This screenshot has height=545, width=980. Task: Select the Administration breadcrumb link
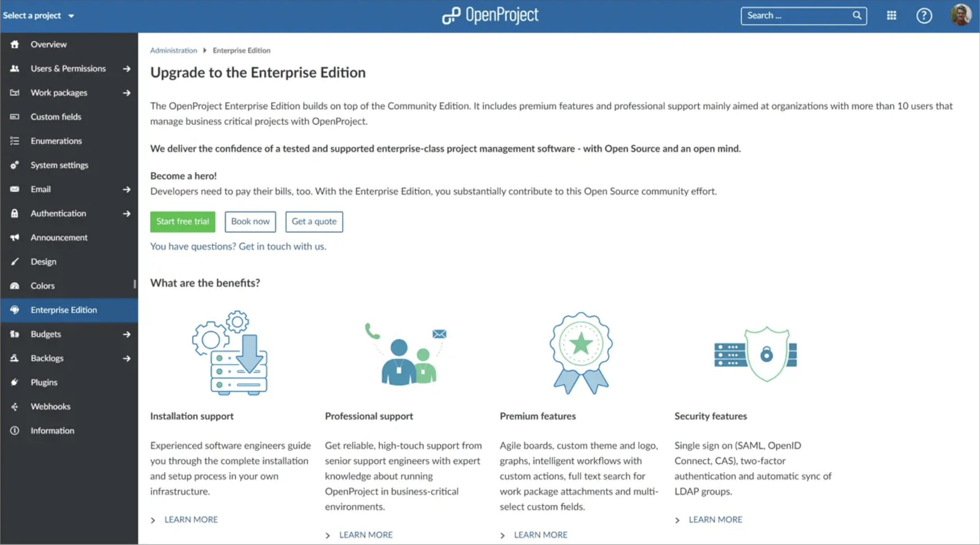click(x=174, y=50)
